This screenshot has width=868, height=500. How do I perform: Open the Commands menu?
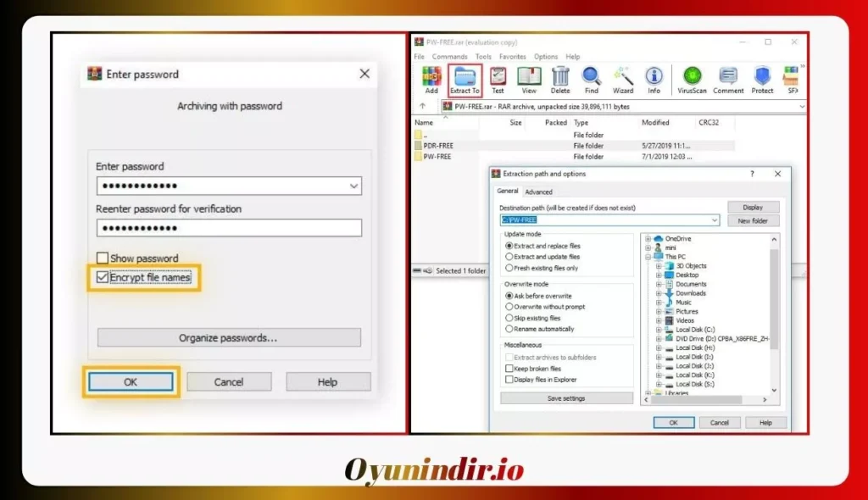449,57
